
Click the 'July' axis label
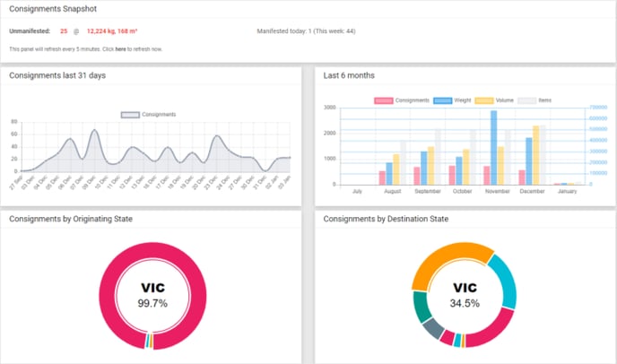tap(357, 191)
